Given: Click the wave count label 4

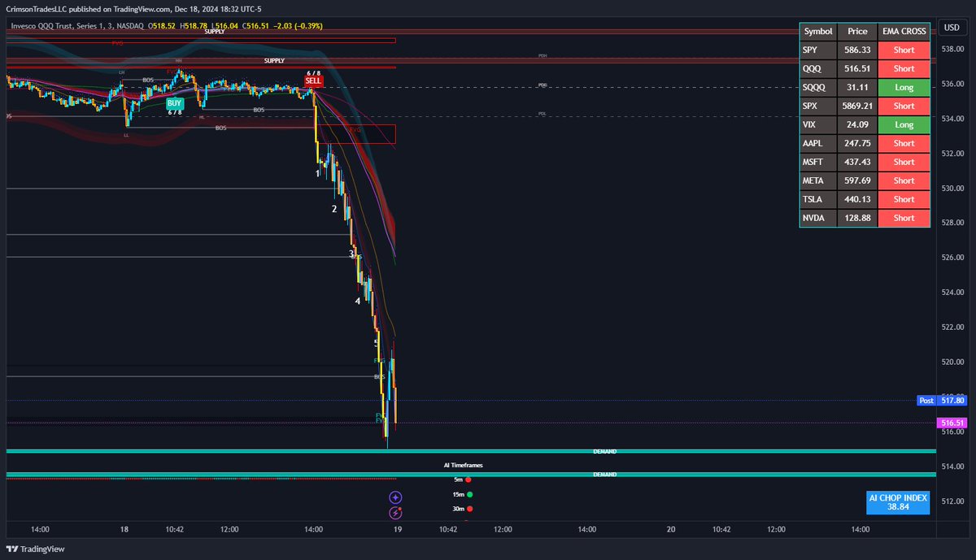Looking at the screenshot, I should click(x=357, y=301).
